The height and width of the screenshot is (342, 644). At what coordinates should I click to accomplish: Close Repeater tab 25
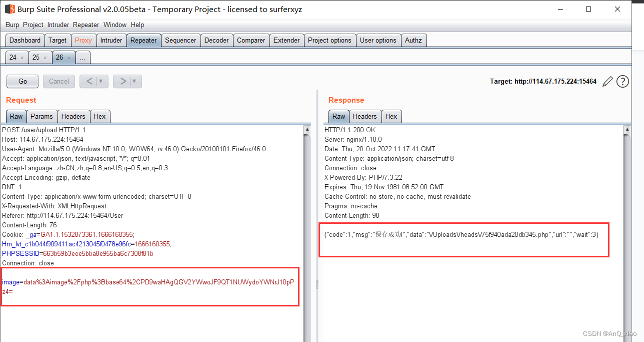point(45,58)
